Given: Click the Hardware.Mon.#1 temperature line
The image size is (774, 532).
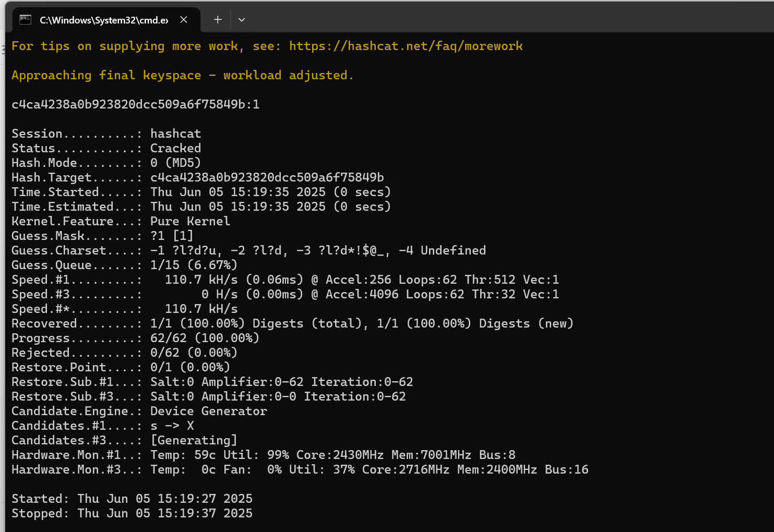Looking at the screenshot, I should tap(264, 455).
